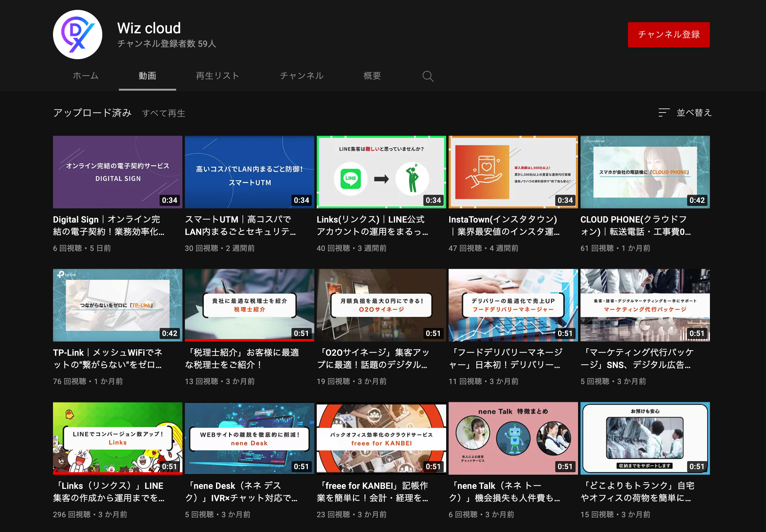Open the マーケティング代行パッケージ thumbnail
The width and height of the screenshot is (766, 532).
(x=645, y=305)
